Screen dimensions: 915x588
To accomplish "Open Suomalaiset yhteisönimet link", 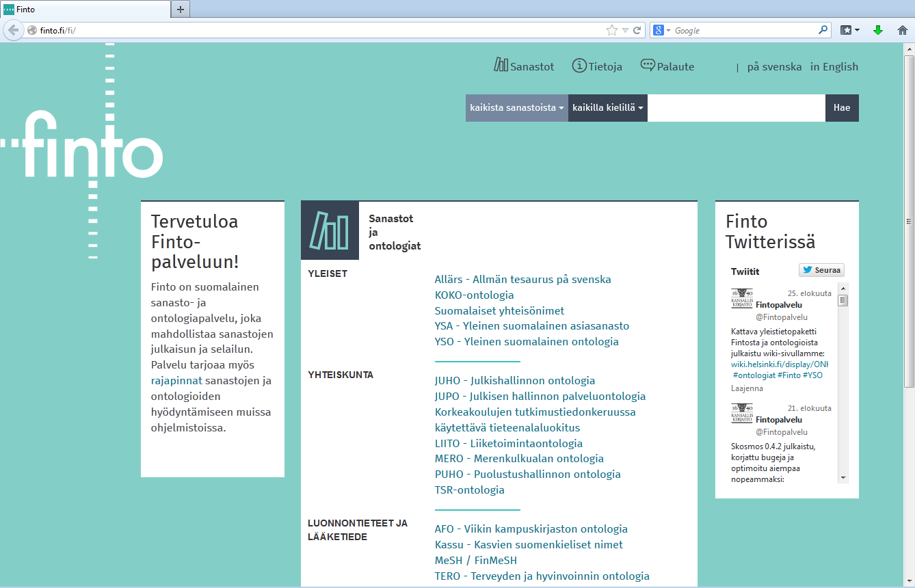I will coord(500,310).
